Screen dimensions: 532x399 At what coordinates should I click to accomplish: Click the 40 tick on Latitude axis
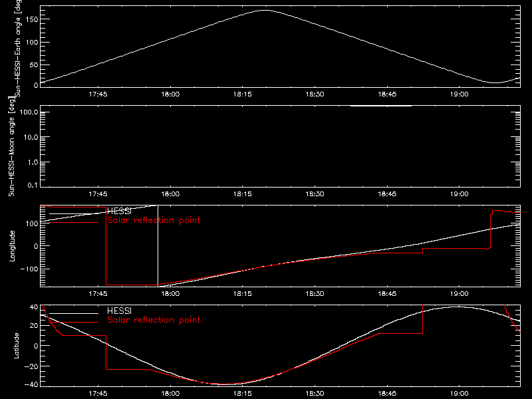tap(34, 307)
